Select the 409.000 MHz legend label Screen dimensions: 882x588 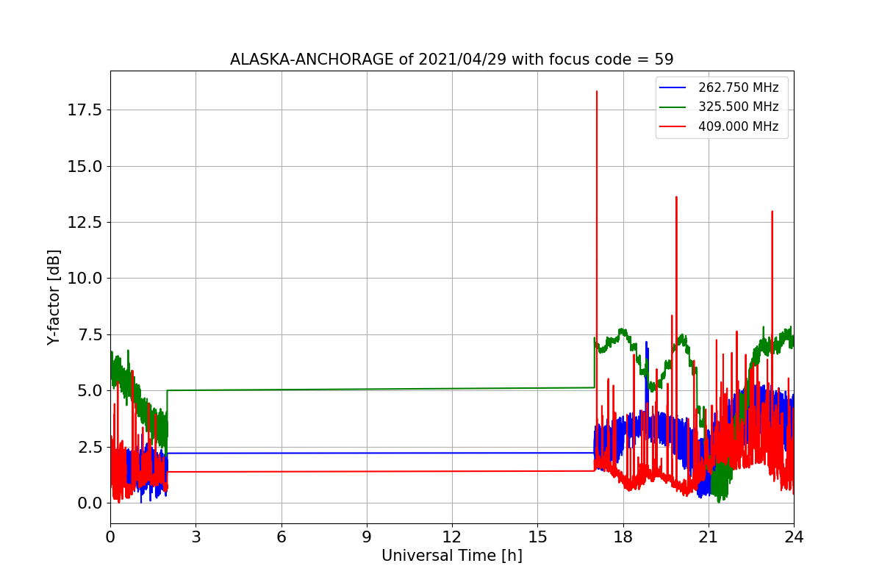(738, 126)
